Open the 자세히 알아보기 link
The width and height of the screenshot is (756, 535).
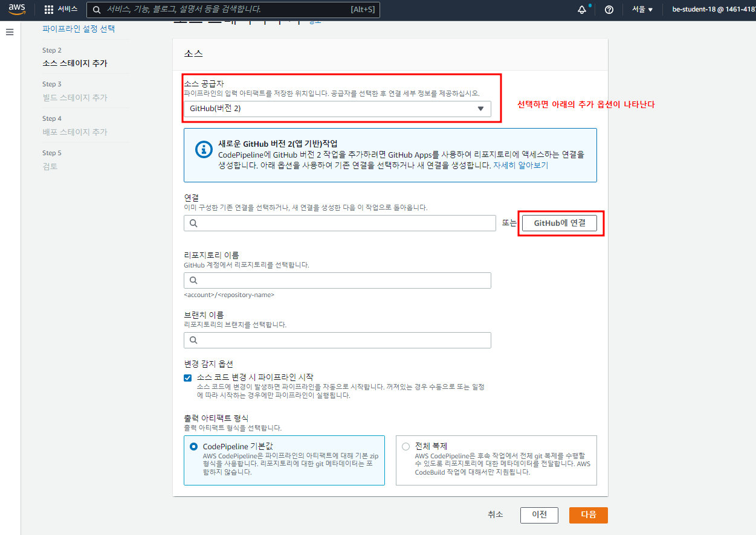pyautogui.click(x=520, y=165)
